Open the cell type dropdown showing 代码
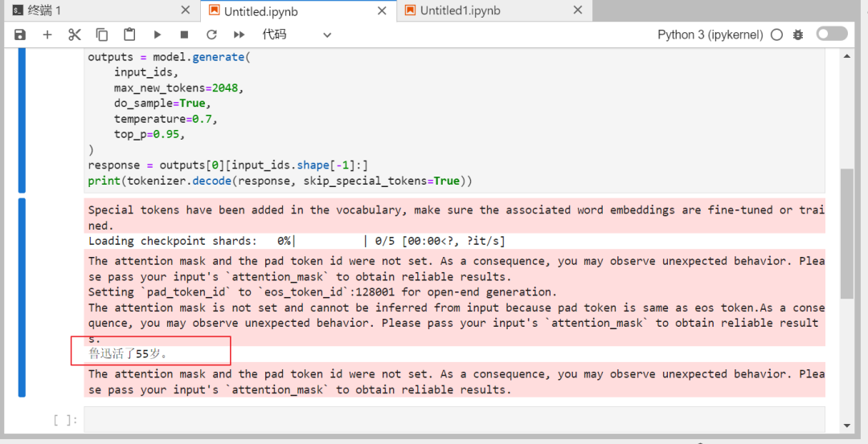This screenshot has width=868, height=444. click(296, 35)
